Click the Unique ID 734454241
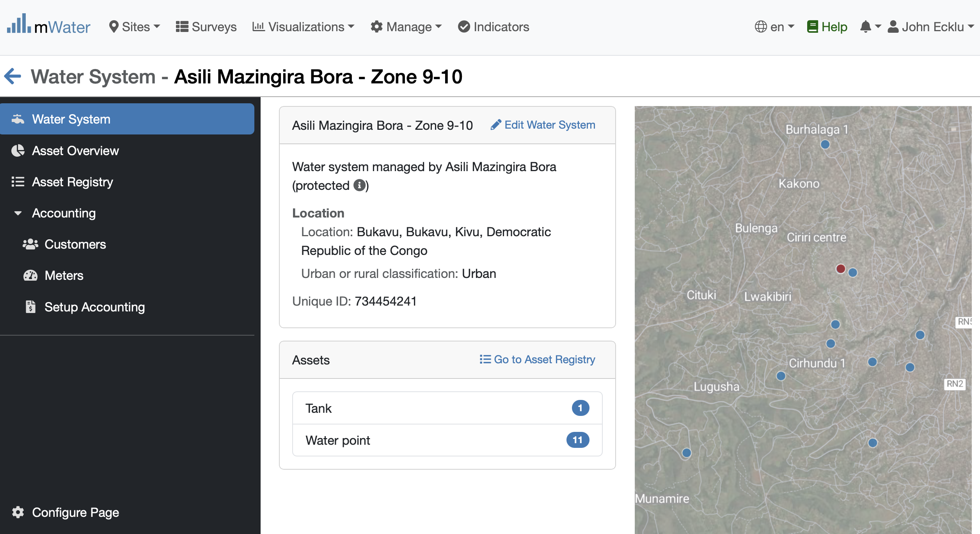Viewport: 980px width, 534px height. pyautogui.click(x=386, y=301)
